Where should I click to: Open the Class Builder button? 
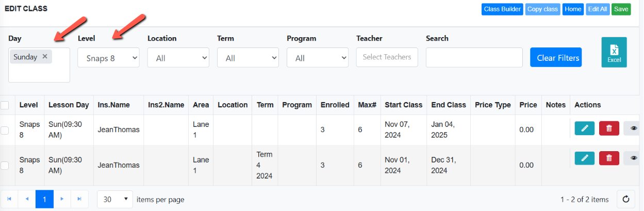tap(503, 9)
